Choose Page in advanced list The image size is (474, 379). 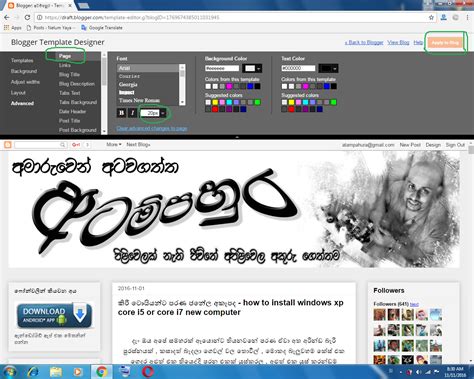click(65, 56)
